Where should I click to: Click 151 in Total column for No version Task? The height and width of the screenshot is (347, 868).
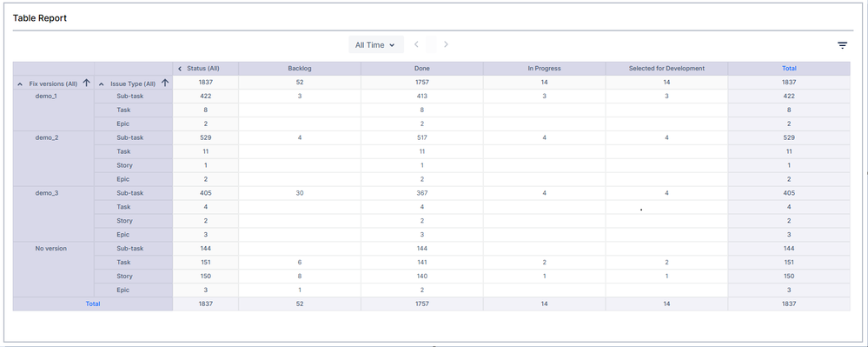[x=789, y=262]
